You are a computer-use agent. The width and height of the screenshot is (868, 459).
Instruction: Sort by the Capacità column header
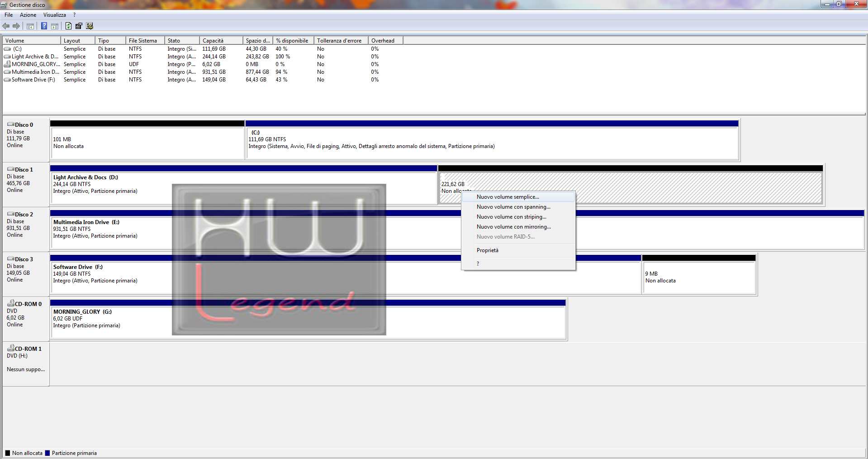[x=221, y=41]
